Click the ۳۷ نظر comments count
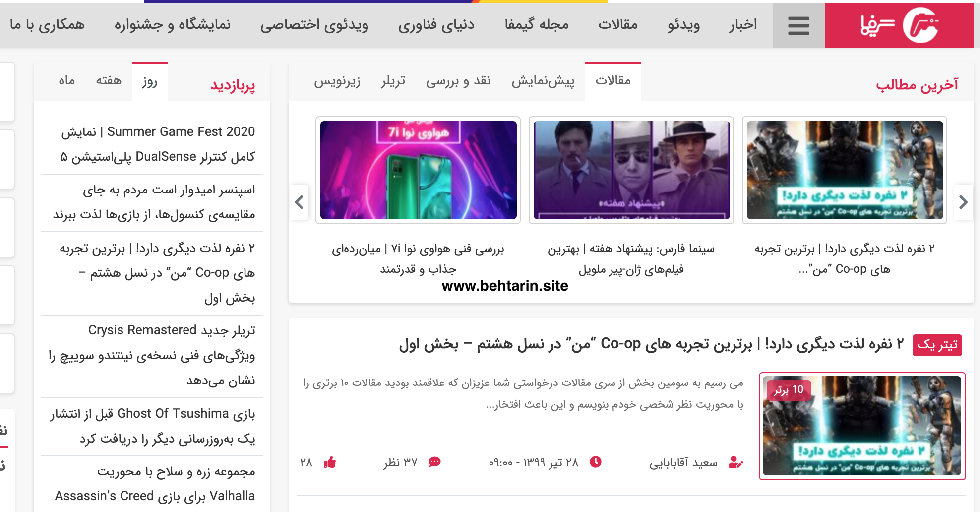 tap(400, 462)
